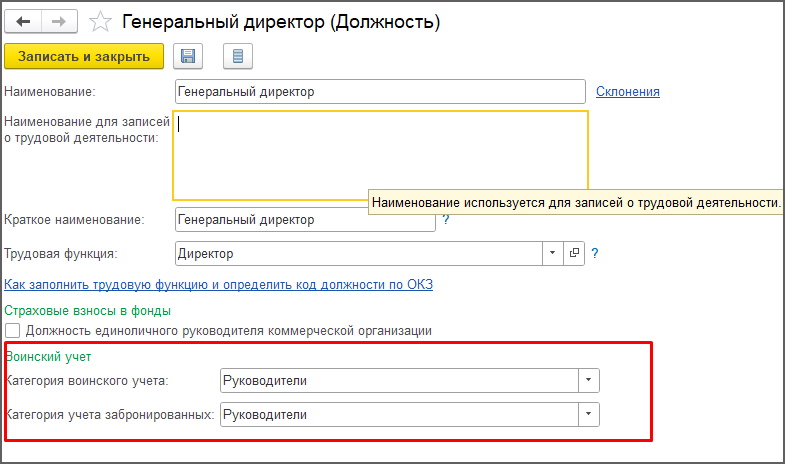Focus the 'Наименование' input field
The height and width of the screenshot is (464, 785).
pos(380,92)
